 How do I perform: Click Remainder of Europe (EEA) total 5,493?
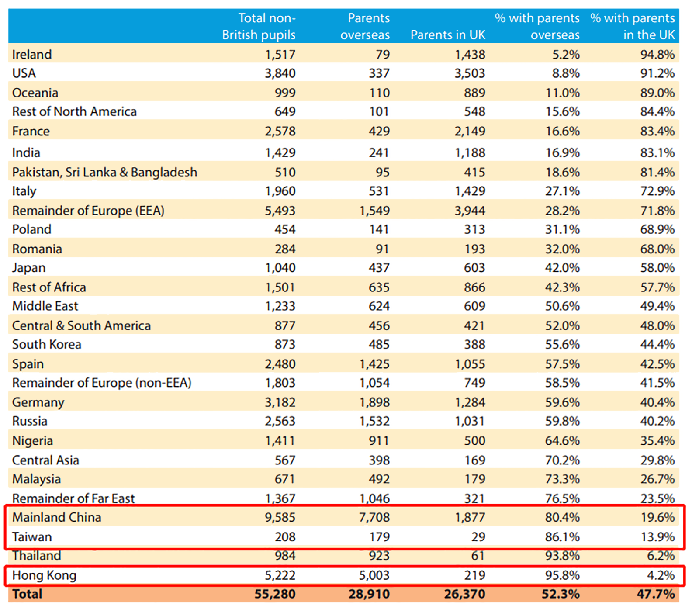[x=280, y=211]
